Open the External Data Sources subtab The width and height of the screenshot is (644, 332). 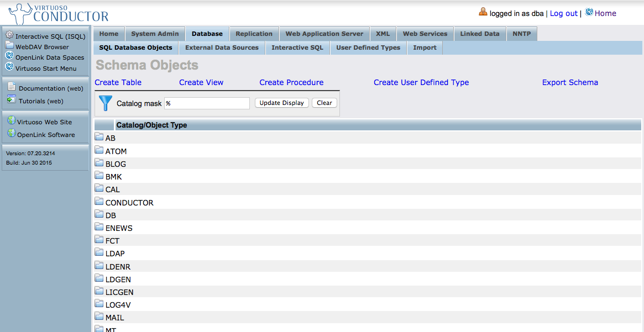click(x=222, y=48)
